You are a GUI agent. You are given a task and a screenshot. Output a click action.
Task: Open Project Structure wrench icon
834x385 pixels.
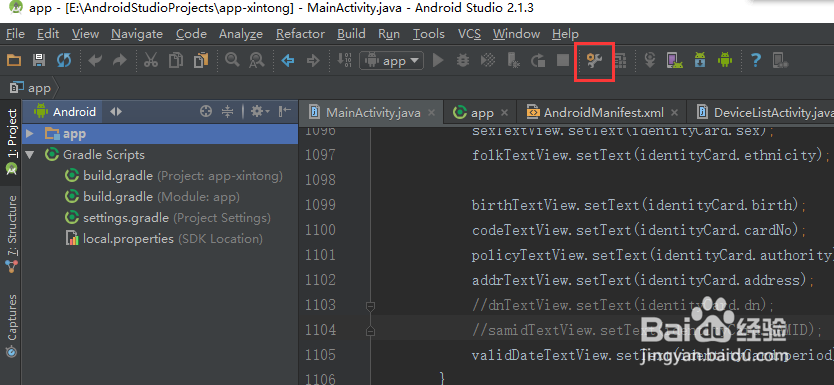coord(595,62)
